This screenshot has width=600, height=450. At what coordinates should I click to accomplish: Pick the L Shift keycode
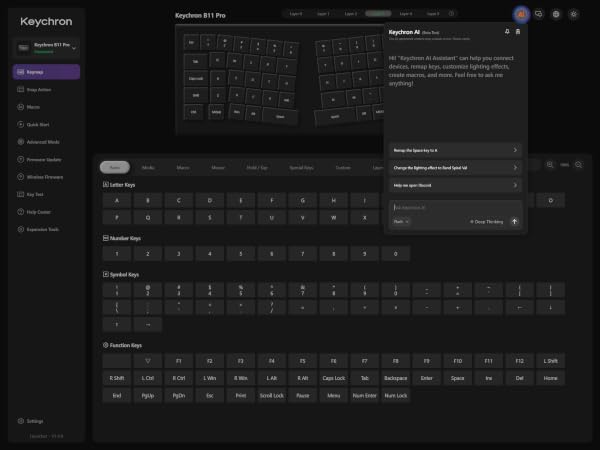[x=551, y=361]
